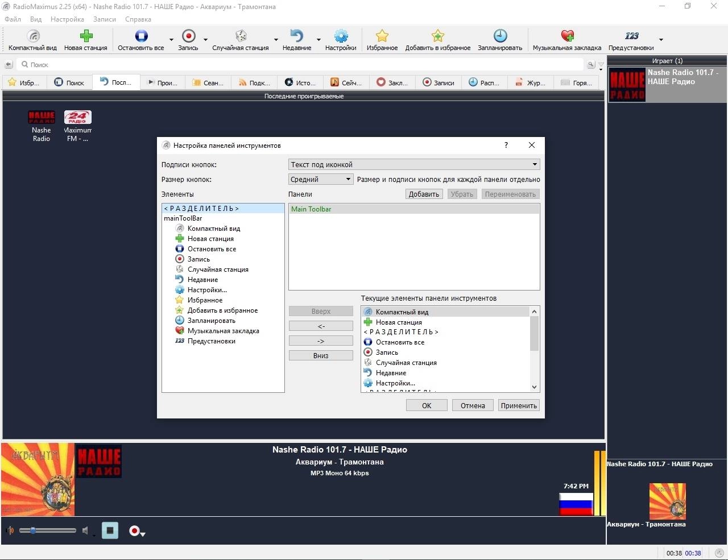
Task: Open button size combo box
Action: [321, 179]
